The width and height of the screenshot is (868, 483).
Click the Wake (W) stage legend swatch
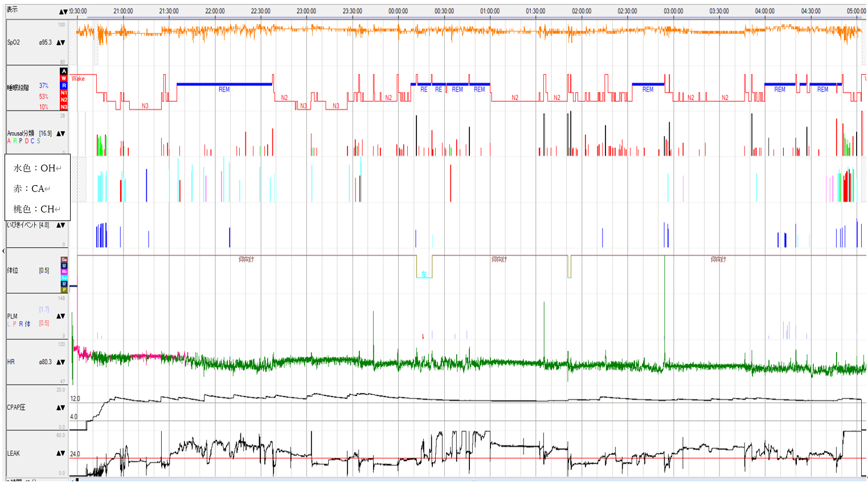click(x=64, y=79)
